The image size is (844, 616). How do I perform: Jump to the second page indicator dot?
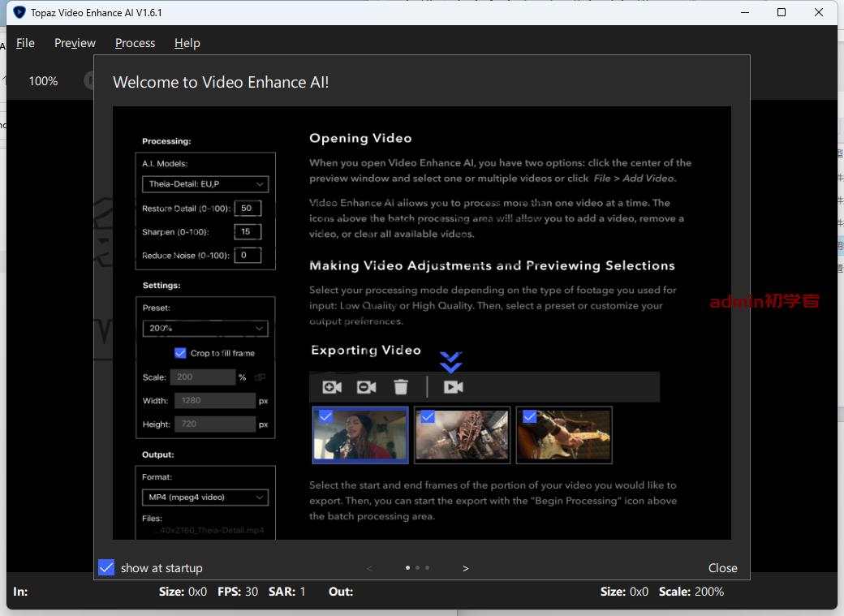coord(418,567)
